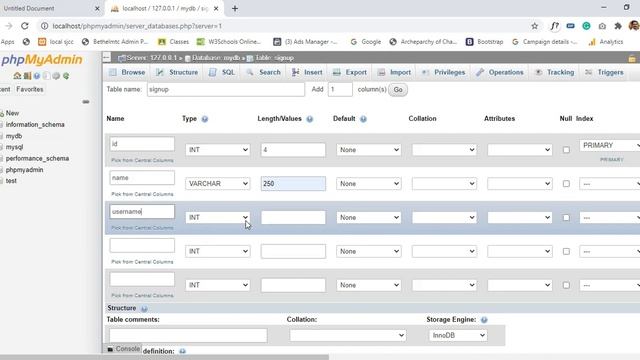The image size is (640, 360).
Task: Click help icon beside partition definition label
Action: (182, 351)
